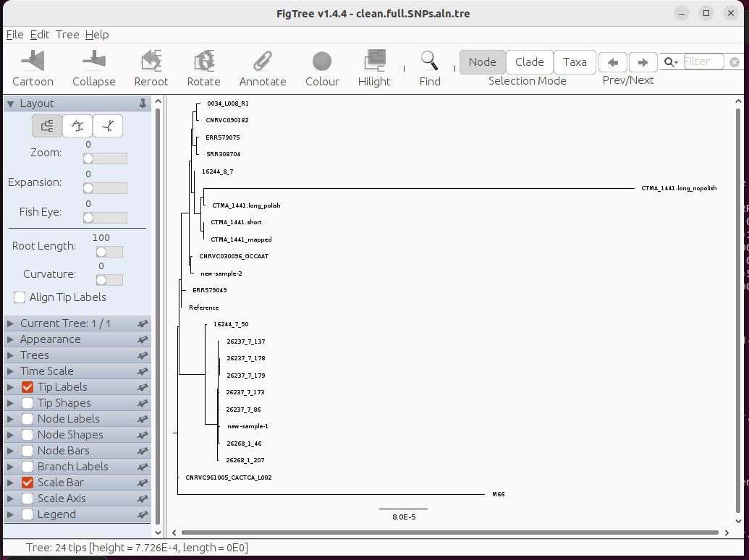This screenshot has height=560, width=749.
Task: Open the Tree menu
Action: (67, 35)
